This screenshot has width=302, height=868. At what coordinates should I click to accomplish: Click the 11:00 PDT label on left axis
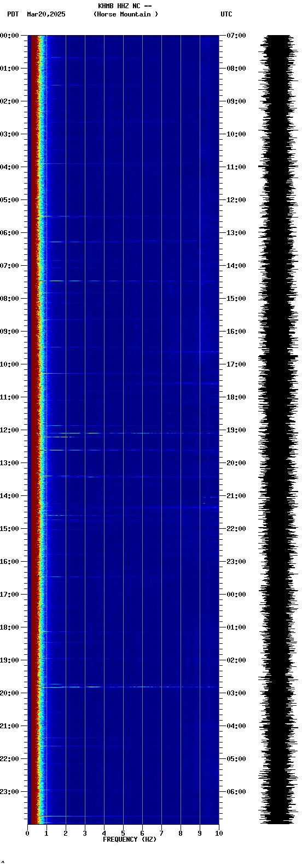(x=10, y=397)
